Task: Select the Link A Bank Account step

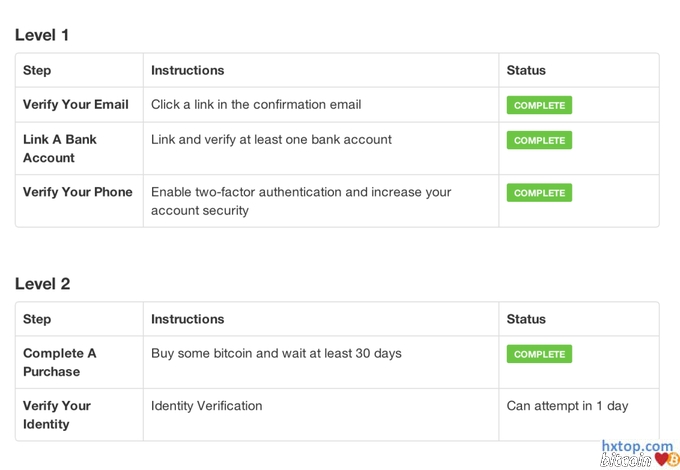Action: (x=60, y=149)
